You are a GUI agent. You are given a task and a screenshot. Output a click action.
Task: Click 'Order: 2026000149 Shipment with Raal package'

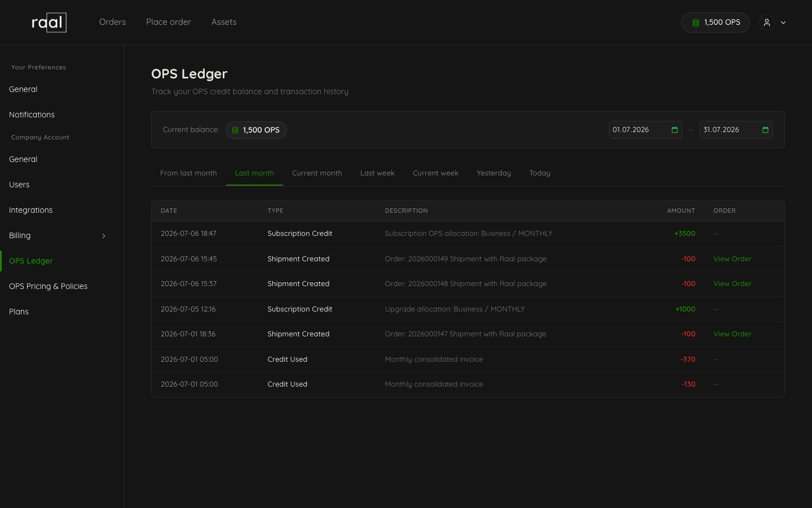click(x=466, y=259)
